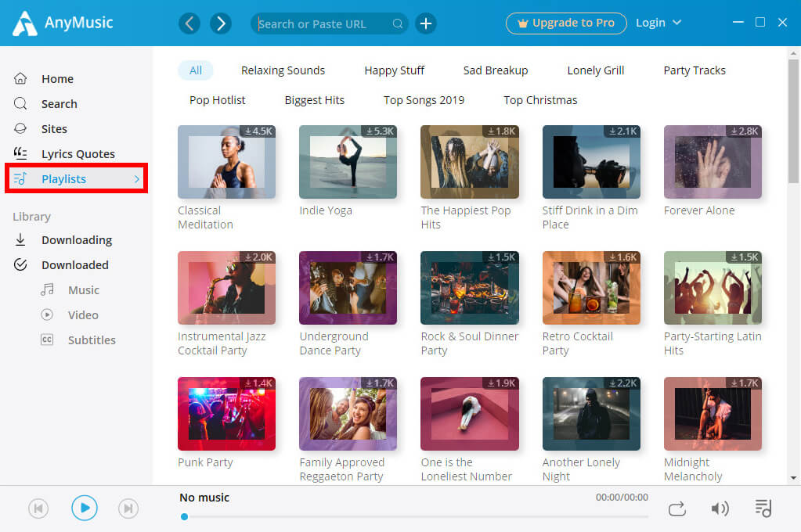Select the Top Christmas category
The height and width of the screenshot is (532, 801).
pos(540,100)
